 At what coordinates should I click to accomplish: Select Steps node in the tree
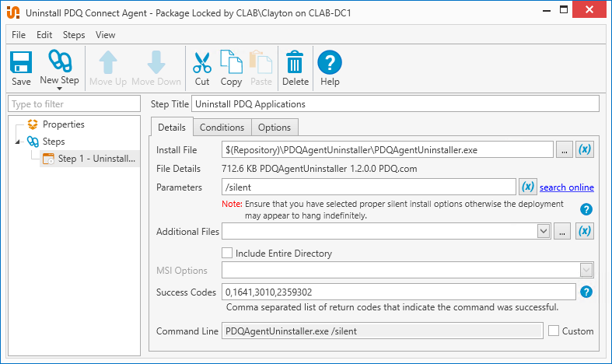pyautogui.click(x=54, y=142)
